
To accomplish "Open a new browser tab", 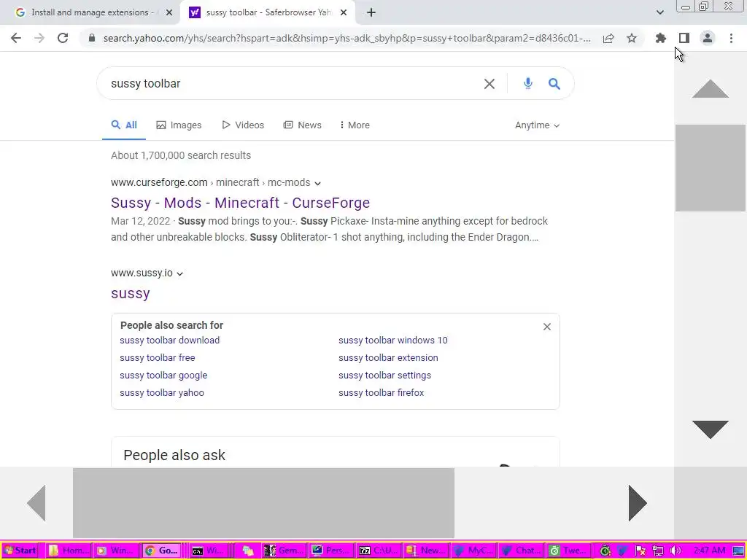I will (371, 13).
